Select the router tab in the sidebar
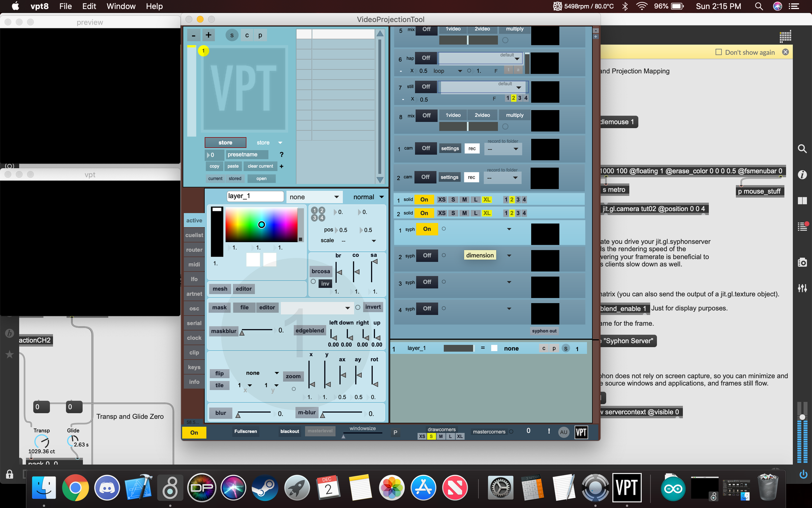This screenshot has height=508, width=812. [x=194, y=250]
